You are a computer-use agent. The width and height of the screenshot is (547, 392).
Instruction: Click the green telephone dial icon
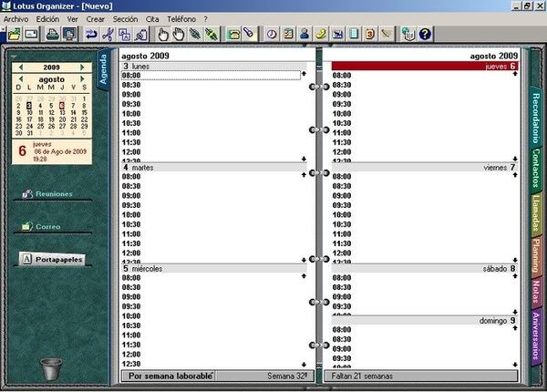click(233, 34)
